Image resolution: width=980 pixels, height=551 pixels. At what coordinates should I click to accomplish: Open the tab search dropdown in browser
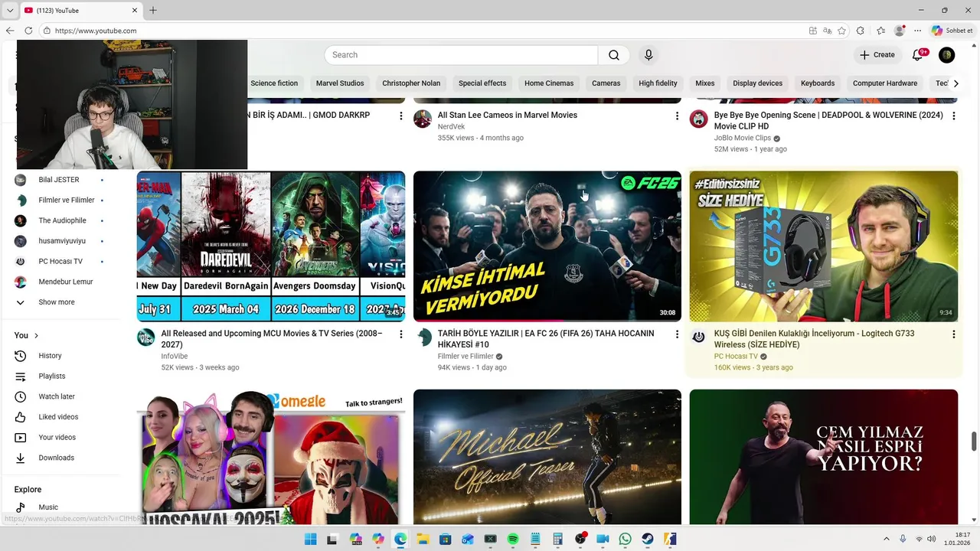[9, 10]
